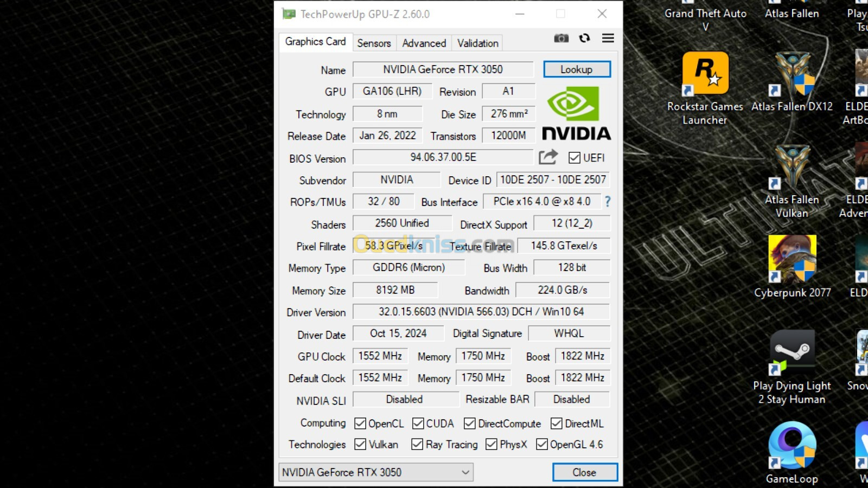868x488 pixels.
Task: Click the Subvendor NVIDIA value
Action: point(397,179)
